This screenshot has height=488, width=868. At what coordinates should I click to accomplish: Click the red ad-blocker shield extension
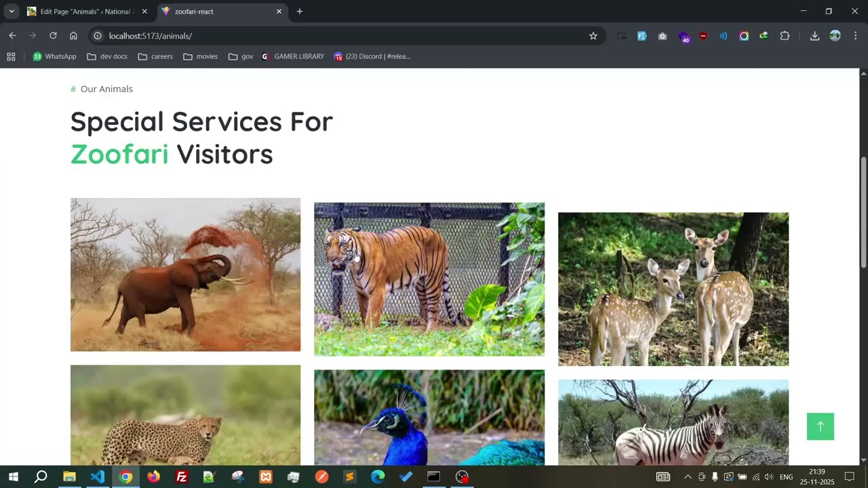tap(703, 36)
